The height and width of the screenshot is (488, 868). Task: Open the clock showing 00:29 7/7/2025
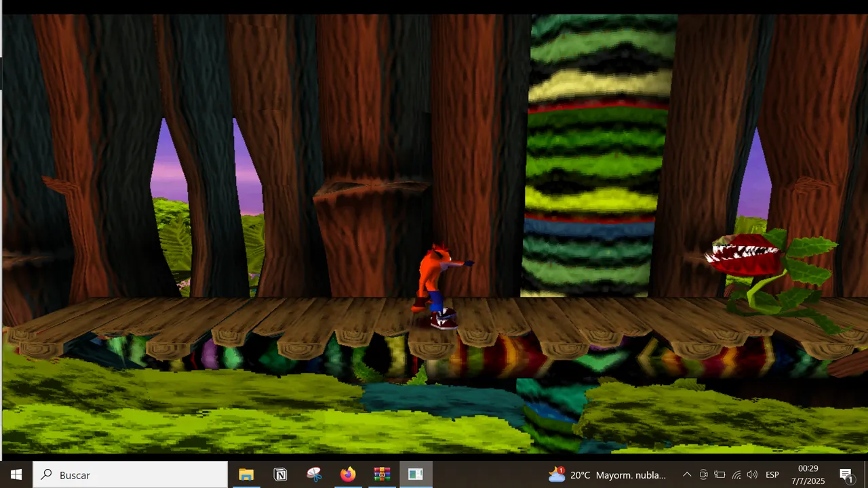click(x=808, y=474)
